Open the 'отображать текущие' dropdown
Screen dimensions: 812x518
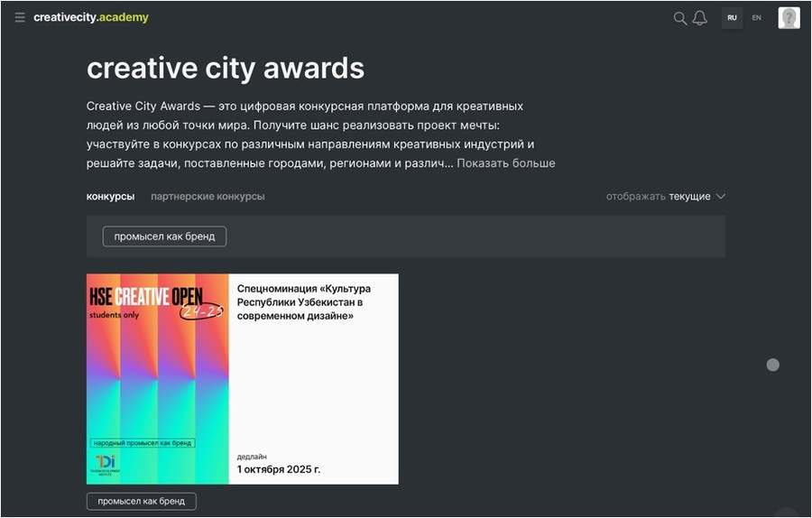[666, 197]
